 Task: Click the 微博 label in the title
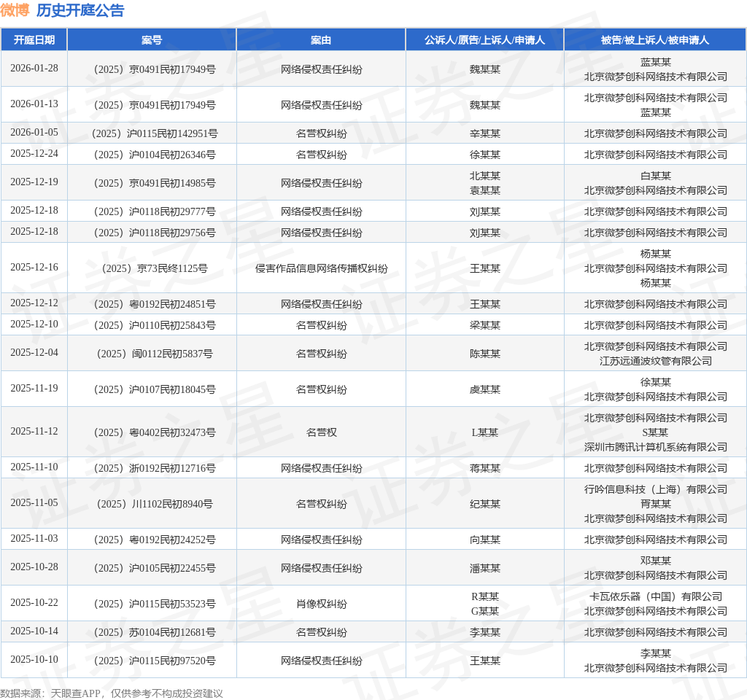coord(15,10)
